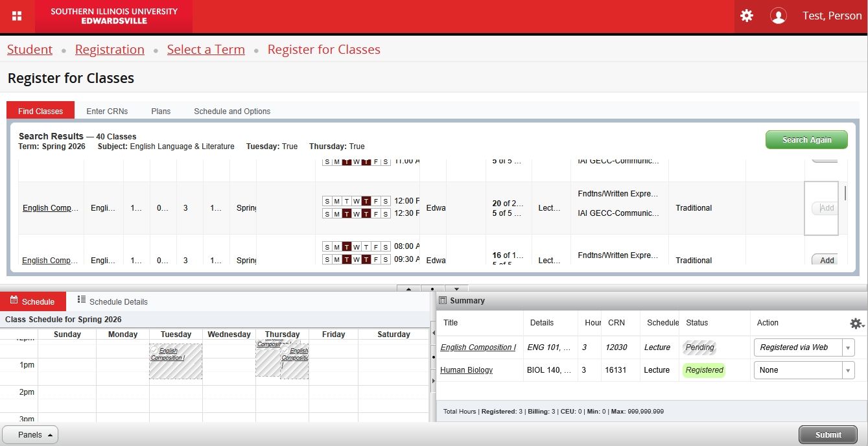868x446 pixels.
Task: Click the center dot on the horizontal splitter
Action: click(432, 288)
